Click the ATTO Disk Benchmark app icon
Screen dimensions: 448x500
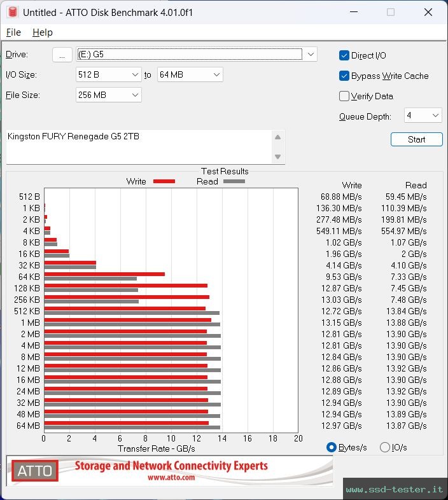tap(13, 12)
